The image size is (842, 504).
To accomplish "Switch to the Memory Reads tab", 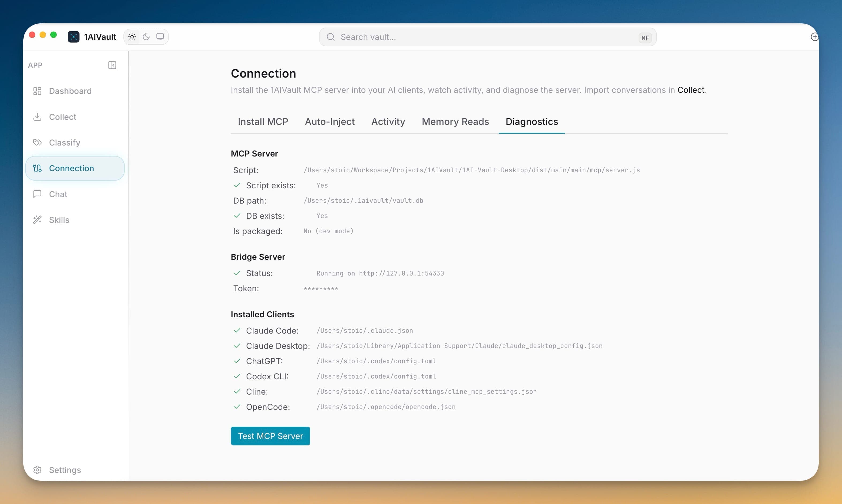I will pyautogui.click(x=455, y=121).
